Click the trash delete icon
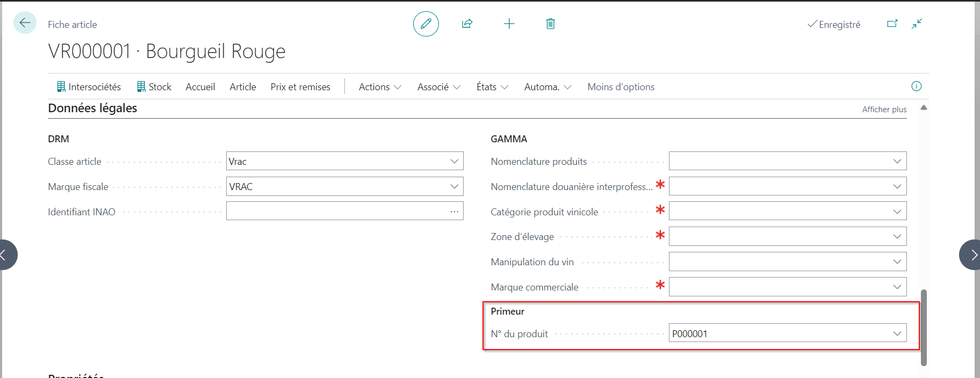Image resolution: width=980 pixels, height=378 pixels. click(x=550, y=24)
